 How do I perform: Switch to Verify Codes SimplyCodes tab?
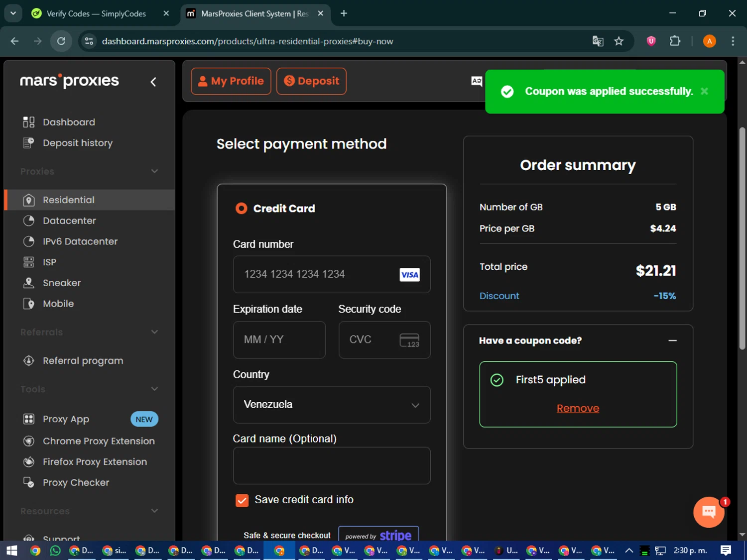pyautogui.click(x=96, y=13)
